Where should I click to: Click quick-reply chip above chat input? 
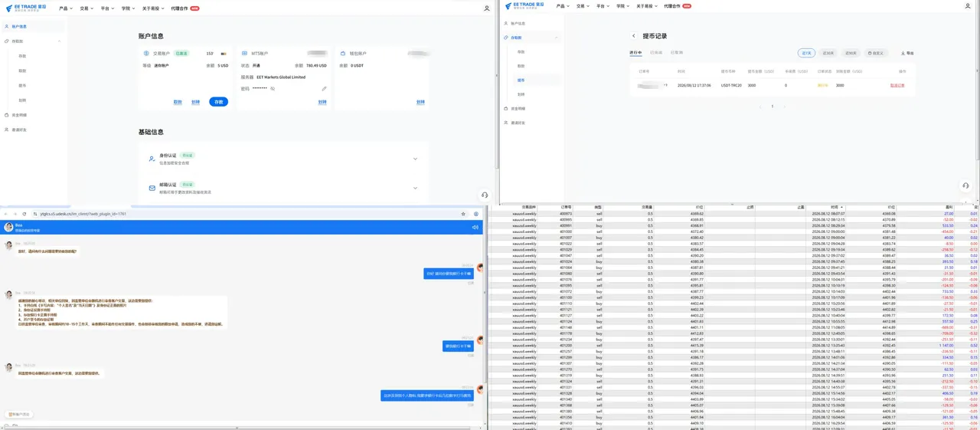(19, 414)
